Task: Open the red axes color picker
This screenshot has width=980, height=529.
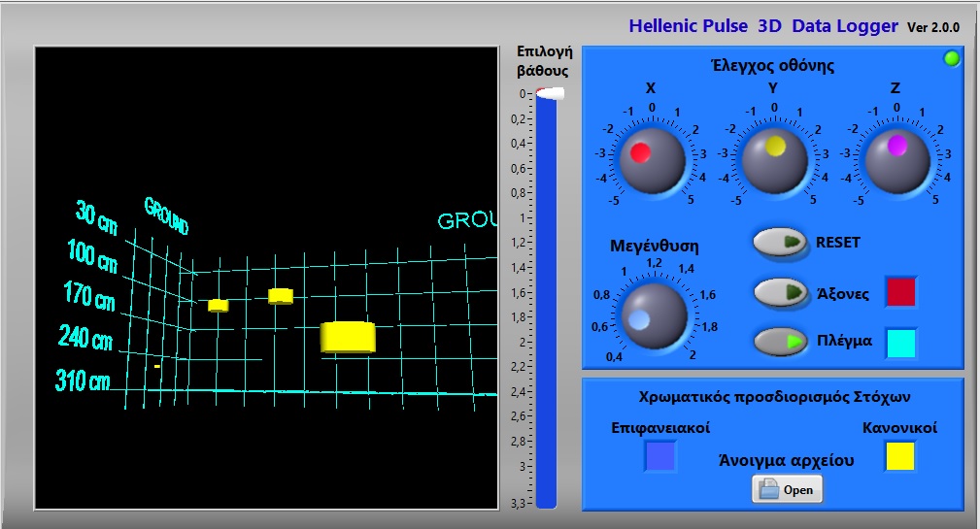Action: (900, 291)
